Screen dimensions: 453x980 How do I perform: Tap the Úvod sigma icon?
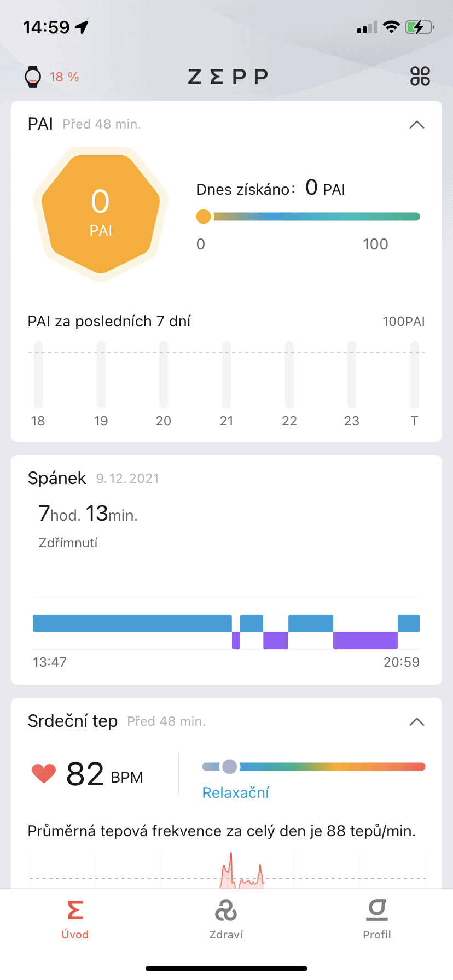click(x=75, y=911)
